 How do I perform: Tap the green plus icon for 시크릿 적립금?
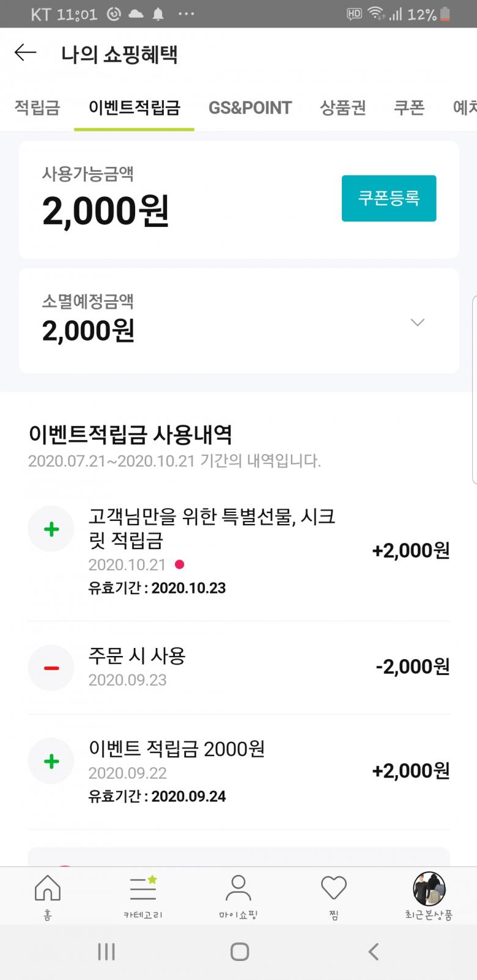pos(51,529)
